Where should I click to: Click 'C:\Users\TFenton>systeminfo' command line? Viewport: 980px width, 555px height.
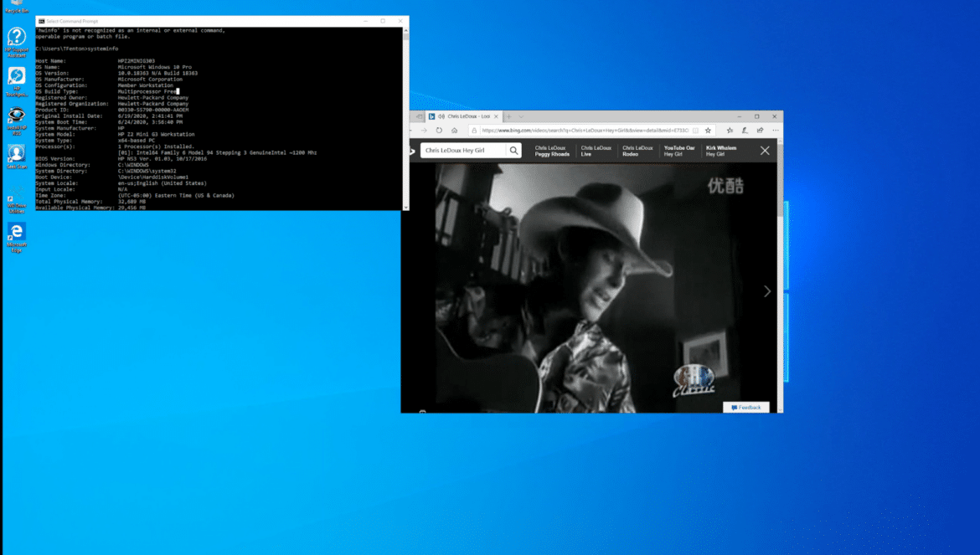pos(77,49)
